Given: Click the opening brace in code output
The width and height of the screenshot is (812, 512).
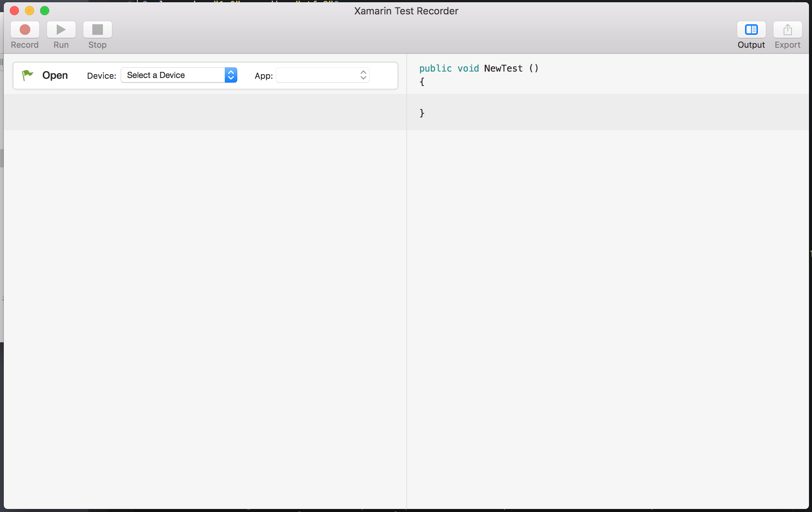Looking at the screenshot, I should point(422,81).
